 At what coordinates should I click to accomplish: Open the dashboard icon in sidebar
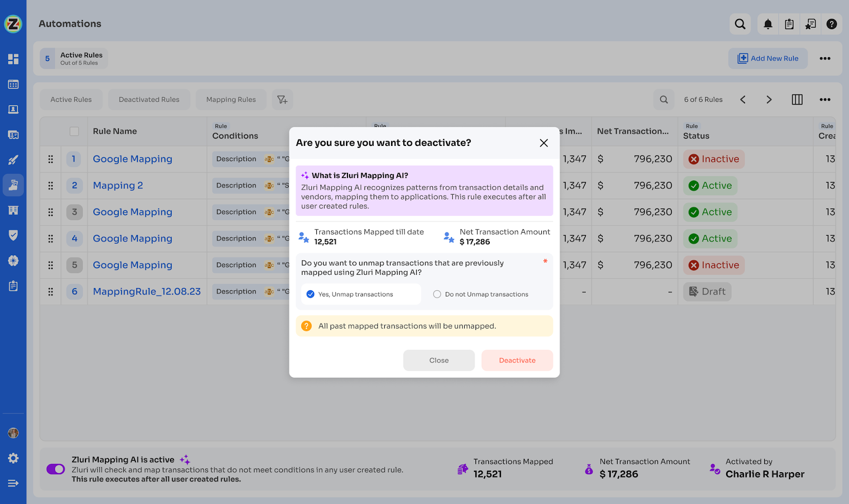[x=13, y=59]
